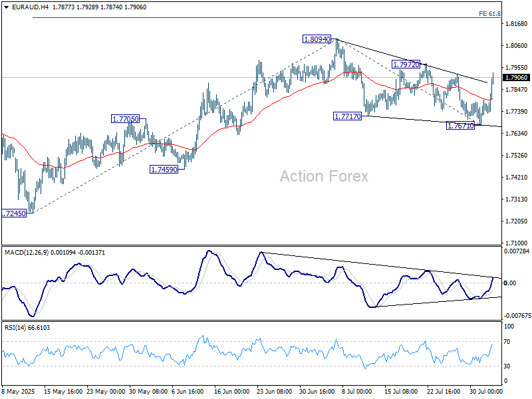The height and width of the screenshot is (399, 532).
Task: Select the 1.79720 price label
Action: 406,65
